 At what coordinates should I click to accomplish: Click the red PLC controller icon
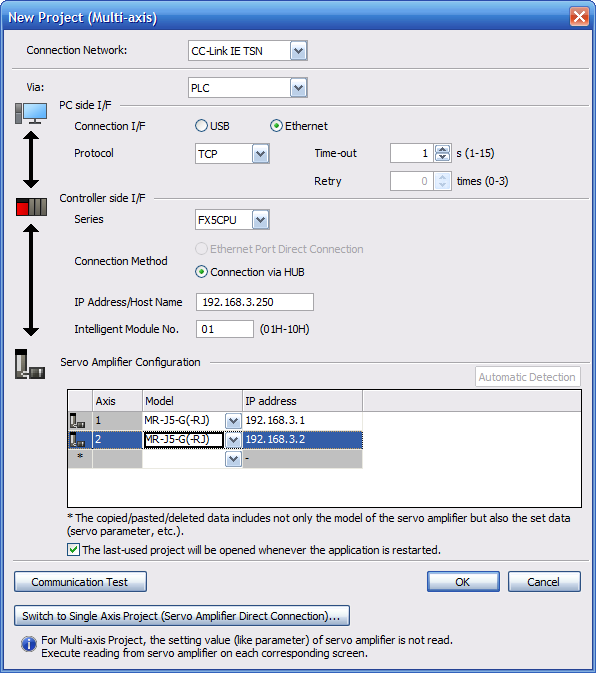click(x=31, y=207)
